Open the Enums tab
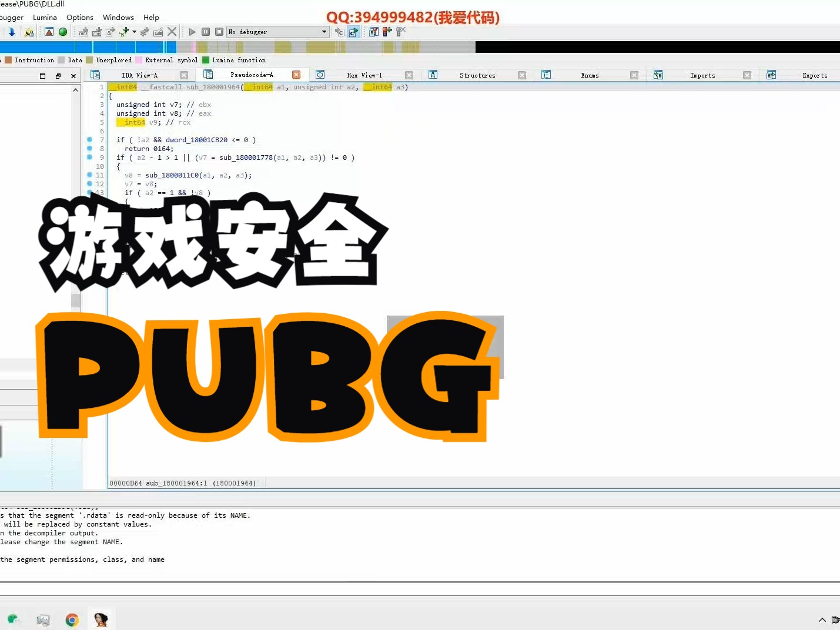840x630 pixels. click(x=590, y=75)
